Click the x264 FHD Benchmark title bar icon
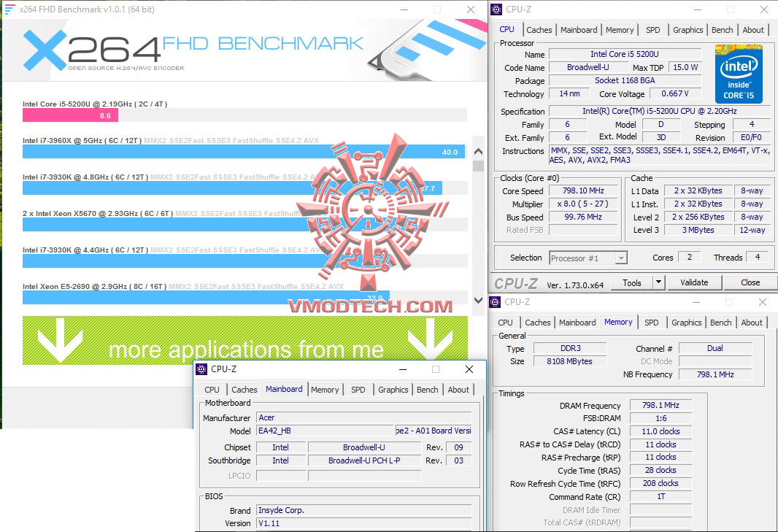Image resolution: width=778 pixels, height=532 pixels. [x=9, y=9]
